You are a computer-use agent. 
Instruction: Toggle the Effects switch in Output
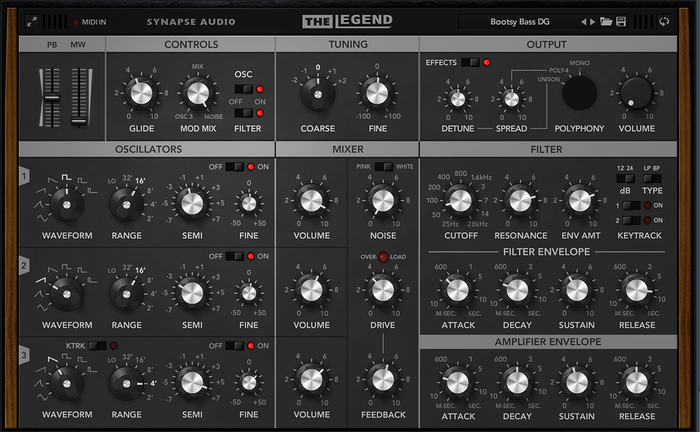click(469, 62)
